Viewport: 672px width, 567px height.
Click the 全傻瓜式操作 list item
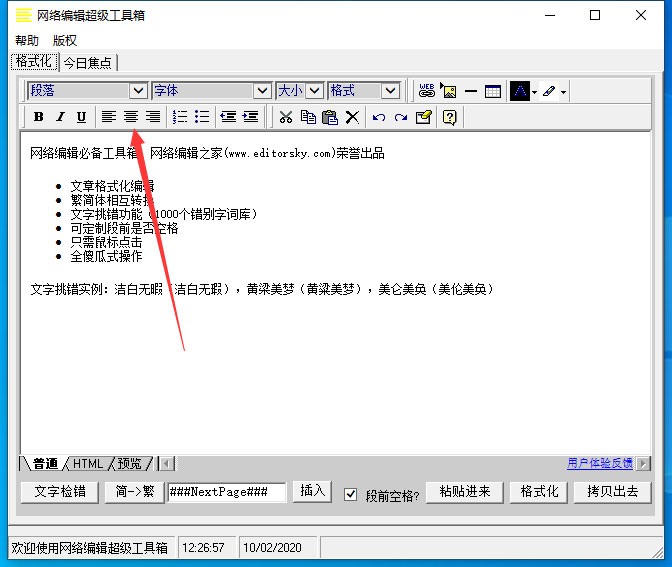coord(106,256)
